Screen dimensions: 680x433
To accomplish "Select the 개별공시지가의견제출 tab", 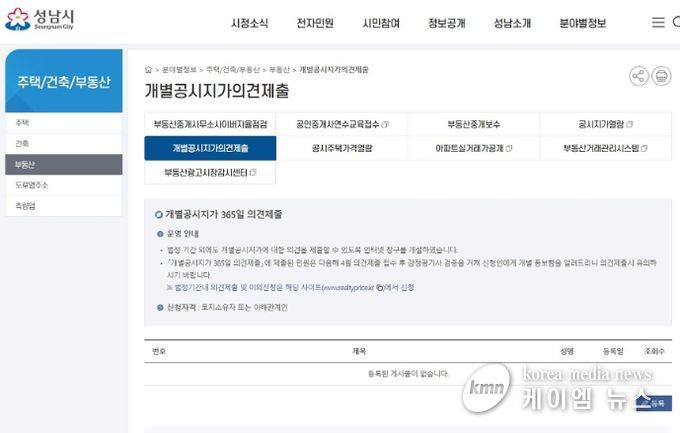I will [210, 148].
